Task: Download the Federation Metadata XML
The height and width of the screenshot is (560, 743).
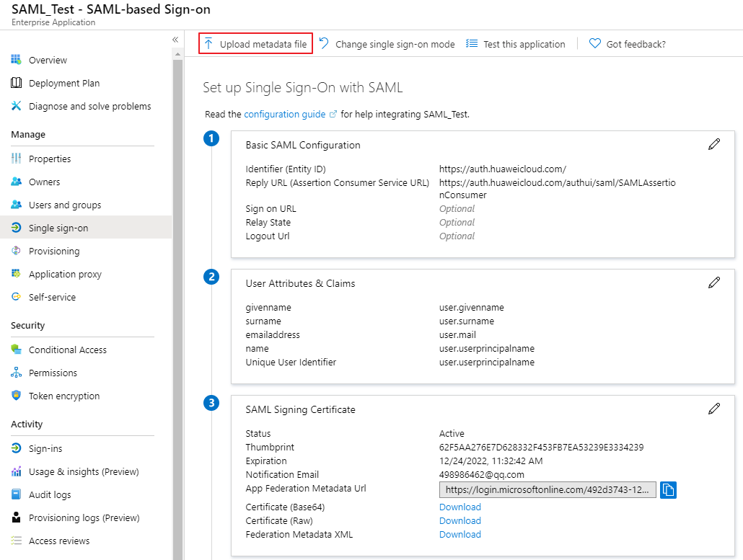Action: point(460,534)
